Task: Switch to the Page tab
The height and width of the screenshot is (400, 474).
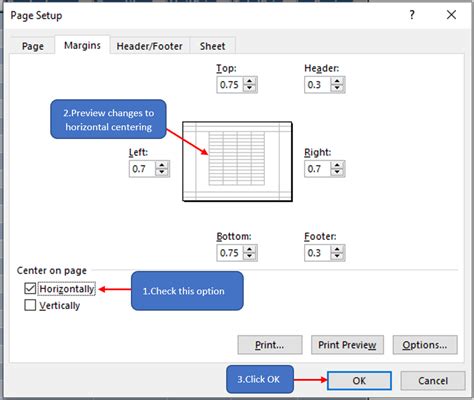Action: tap(33, 46)
